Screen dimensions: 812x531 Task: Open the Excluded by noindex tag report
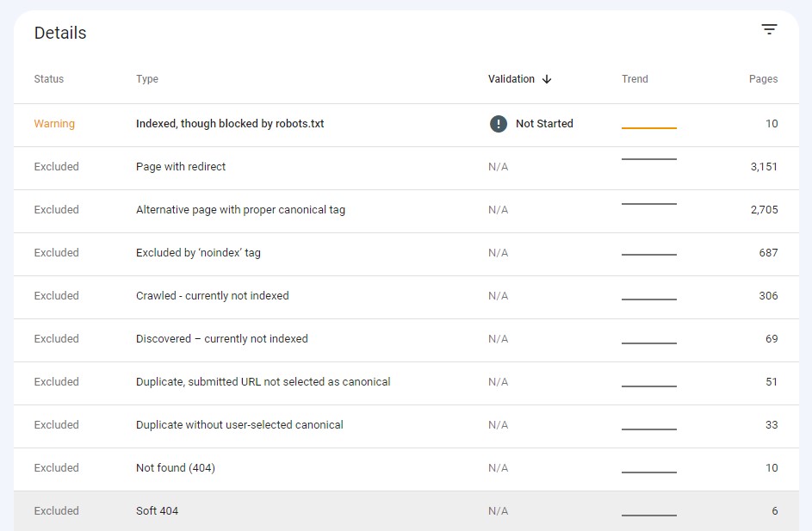pyautogui.click(x=201, y=252)
